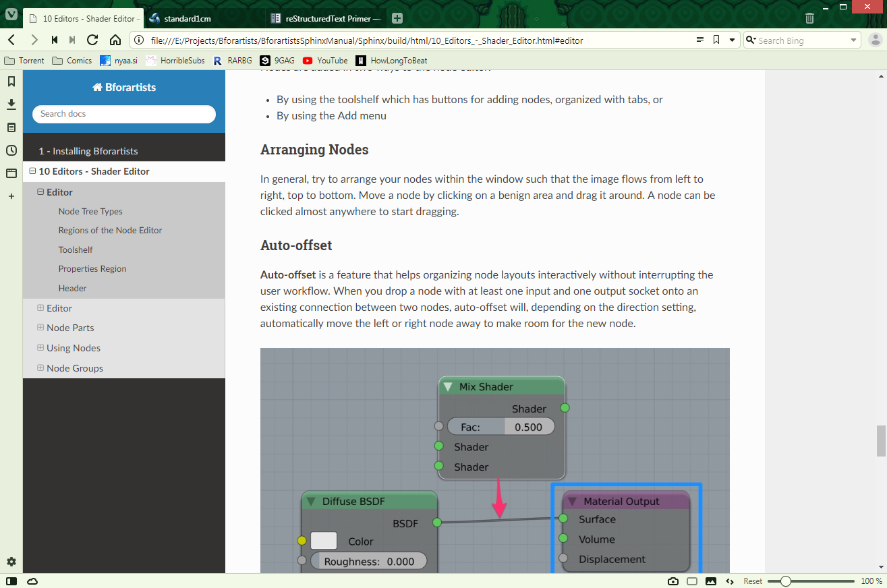Open page actions in status bar
This screenshot has width=887, height=588.
(730, 581)
